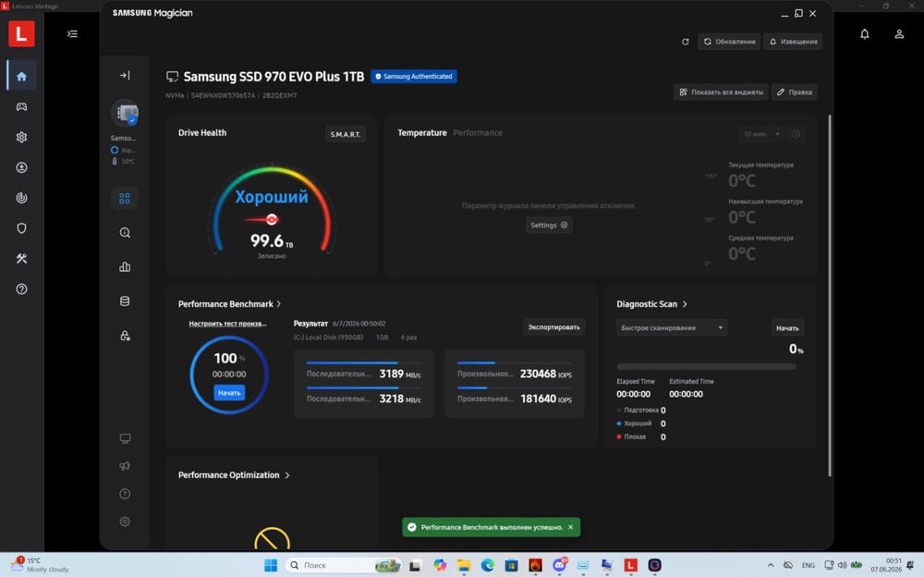Open the information circle icon in Magician sidebar
Viewport: 924px width, 577px height.
pos(125,494)
